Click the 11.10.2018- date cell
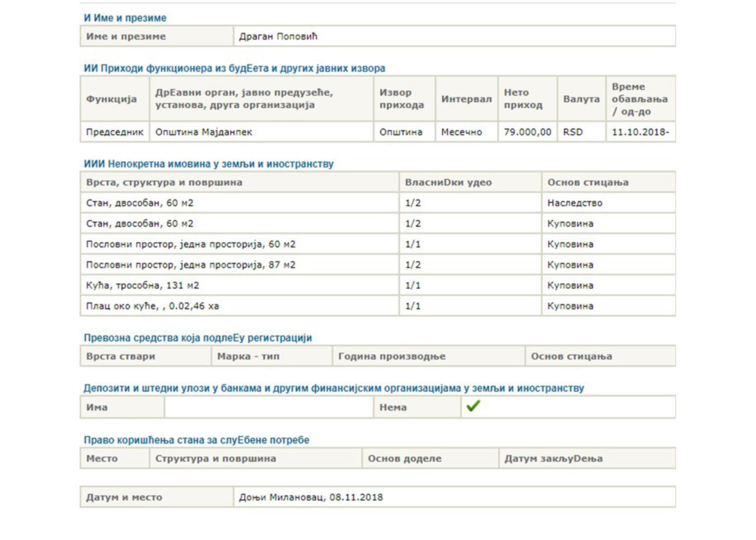 click(640, 132)
